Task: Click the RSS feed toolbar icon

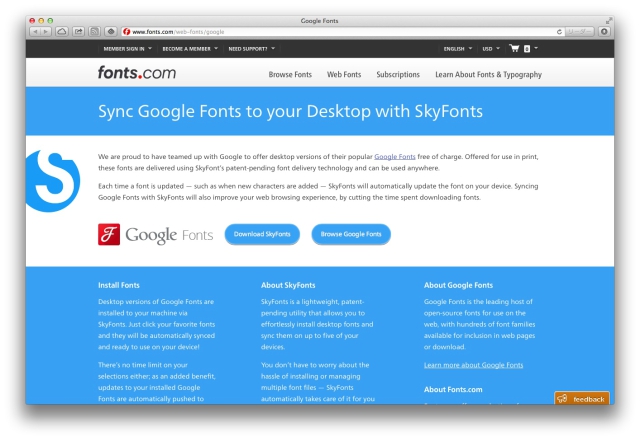Action: click(x=95, y=32)
